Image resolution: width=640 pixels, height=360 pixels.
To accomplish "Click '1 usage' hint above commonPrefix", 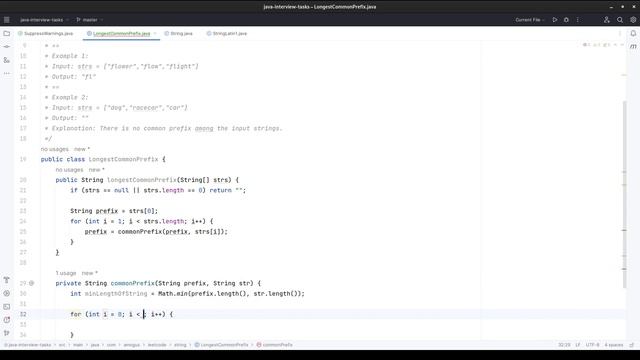I will tap(66, 273).
